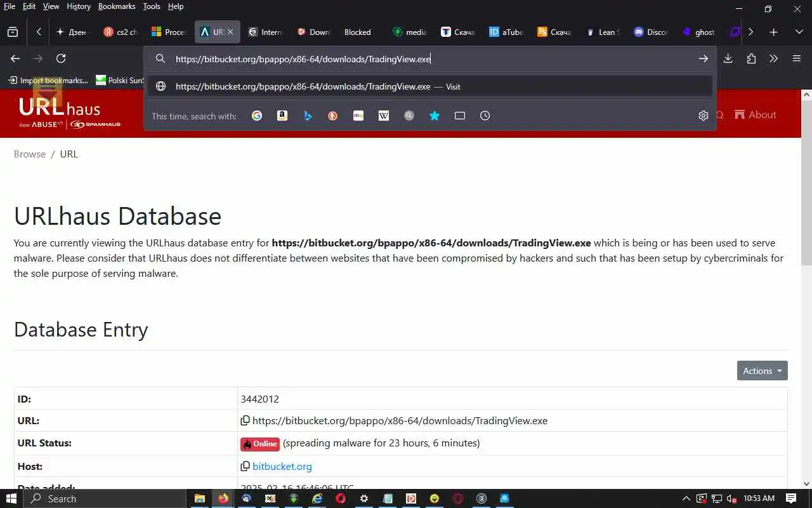Switch to the aTube tab
Image resolution: width=812 pixels, height=508 pixels.
point(507,32)
